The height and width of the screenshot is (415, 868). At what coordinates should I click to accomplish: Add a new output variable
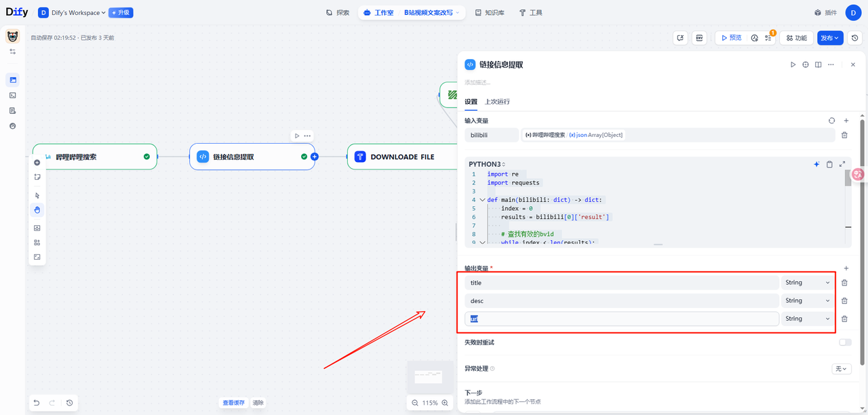846,269
